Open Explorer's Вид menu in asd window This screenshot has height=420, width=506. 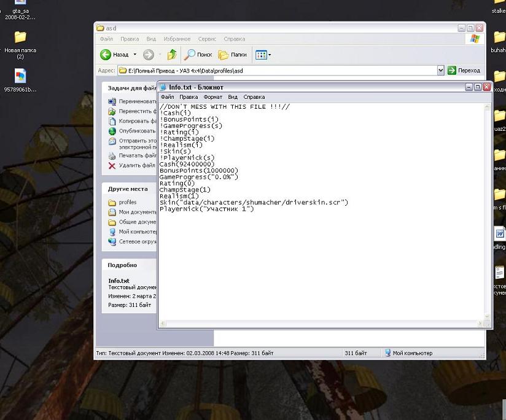click(151, 39)
